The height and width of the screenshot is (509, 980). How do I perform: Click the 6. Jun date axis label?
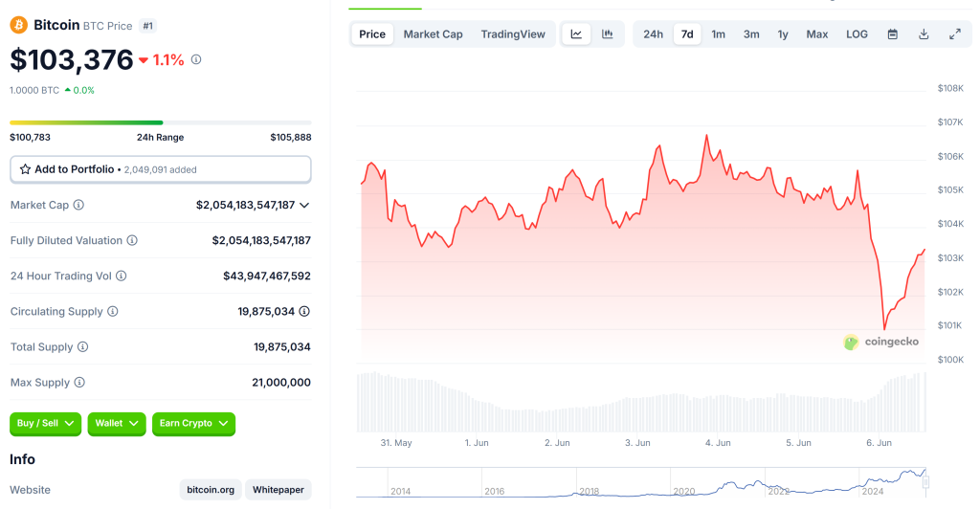pyautogui.click(x=879, y=443)
